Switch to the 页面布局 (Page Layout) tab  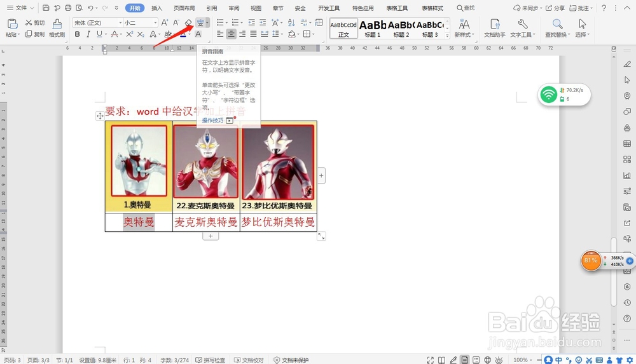[x=184, y=8]
